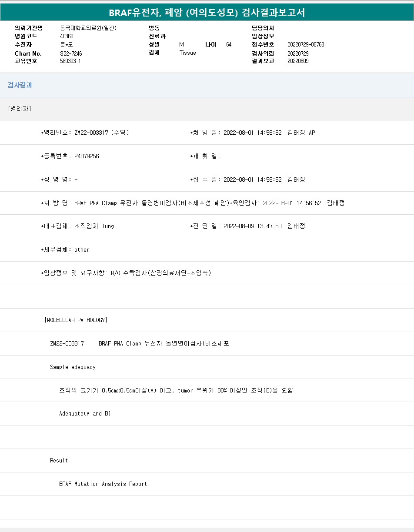This screenshot has height=532, width=414.
Task: Click the '진료과' header label
Action: coord(157,36)
